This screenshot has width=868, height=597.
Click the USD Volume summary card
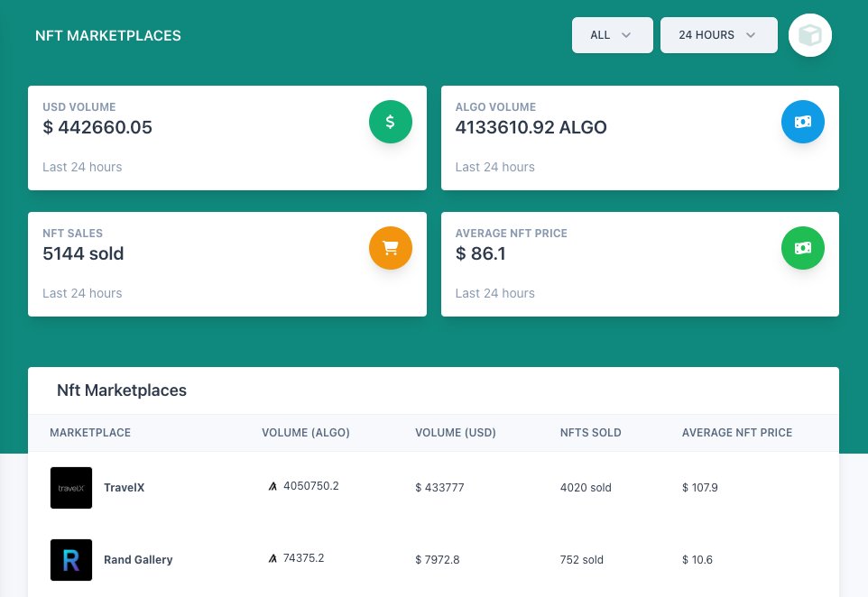pyautogui.click(x=227, y=137)
